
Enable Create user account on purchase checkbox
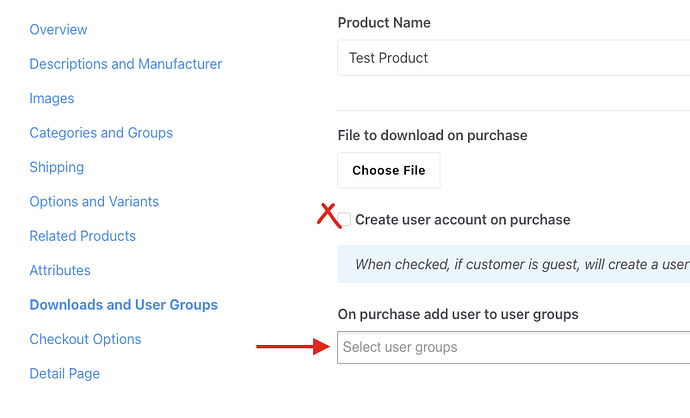tap(345, 220)
